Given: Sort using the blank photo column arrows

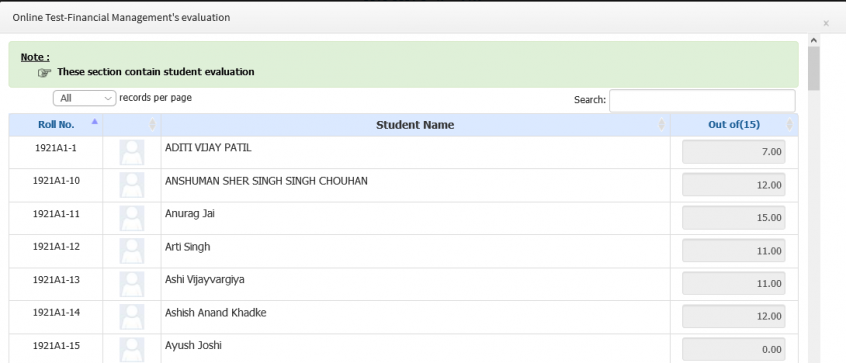Looking at the screenshot, I should coord(152,125).
